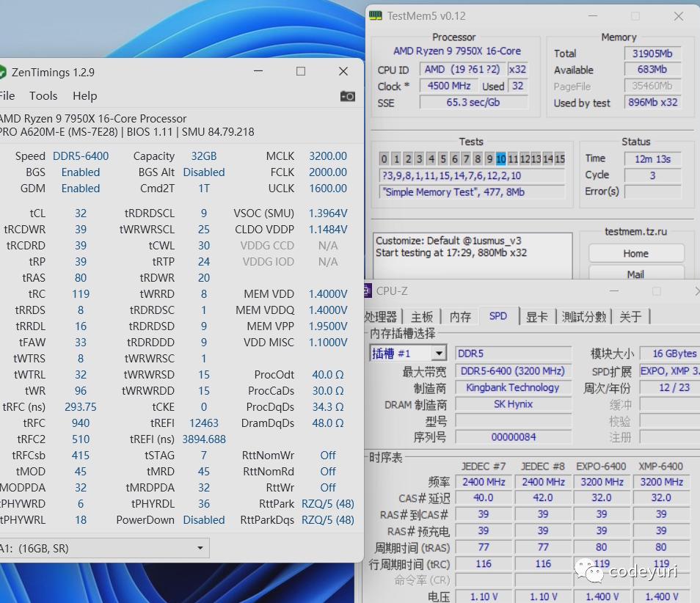
Task: Click the MEM VPP value 1.9500V
Action: click(328, 326)
